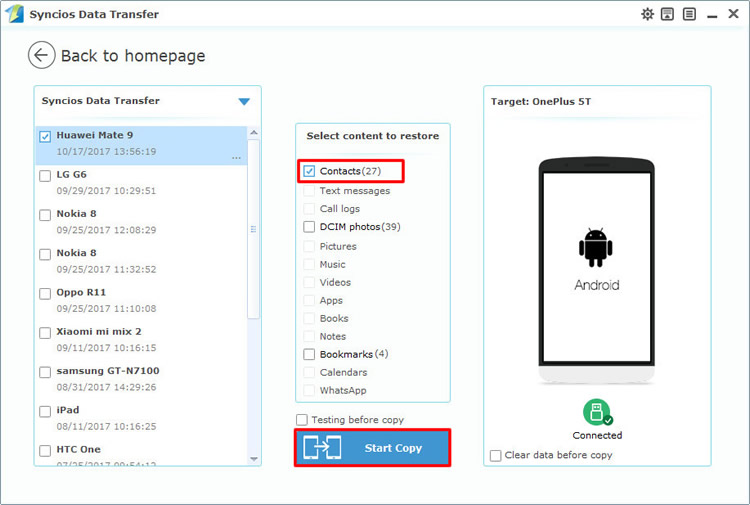The height and width of the screenshot is (505, 750).
Task: Click Back to homepage link
Action: [133, 56]
